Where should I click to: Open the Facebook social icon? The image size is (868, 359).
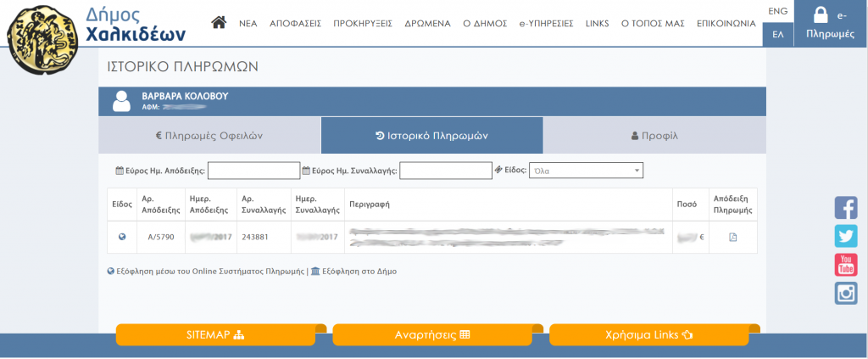pyautogui.click(x=846, y=207)
